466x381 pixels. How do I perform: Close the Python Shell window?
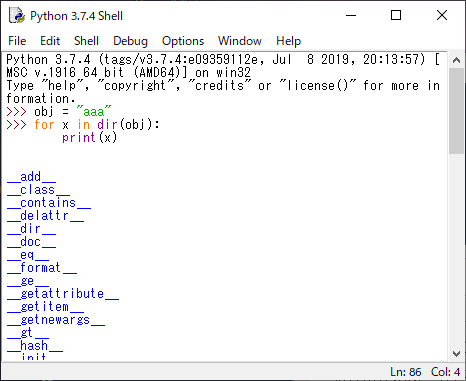click(442, 15)
